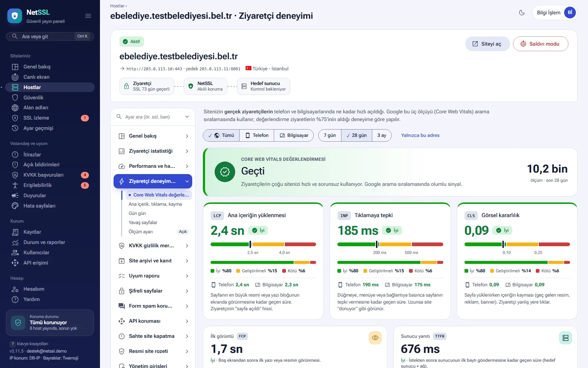Viewport: 588px width, 368px height.
Task: Click the server icon on Sunucu yanıtı card
Action: pos(566,338)
